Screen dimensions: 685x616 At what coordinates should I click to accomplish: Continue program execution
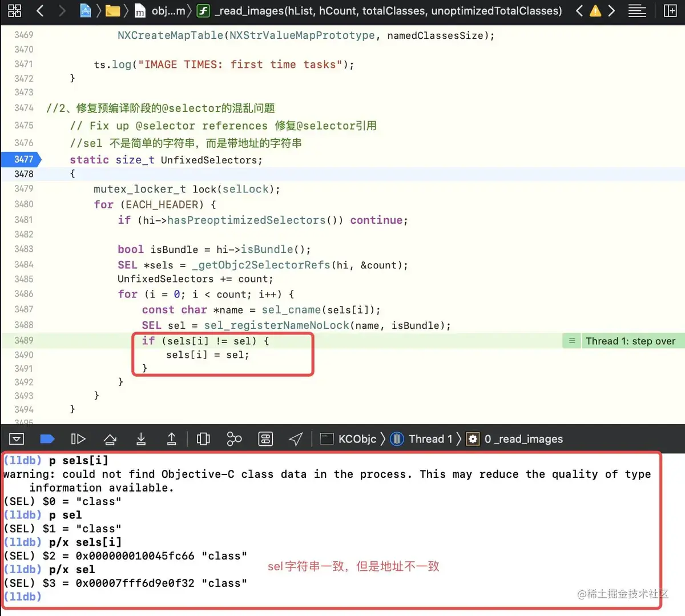(78, 439)
